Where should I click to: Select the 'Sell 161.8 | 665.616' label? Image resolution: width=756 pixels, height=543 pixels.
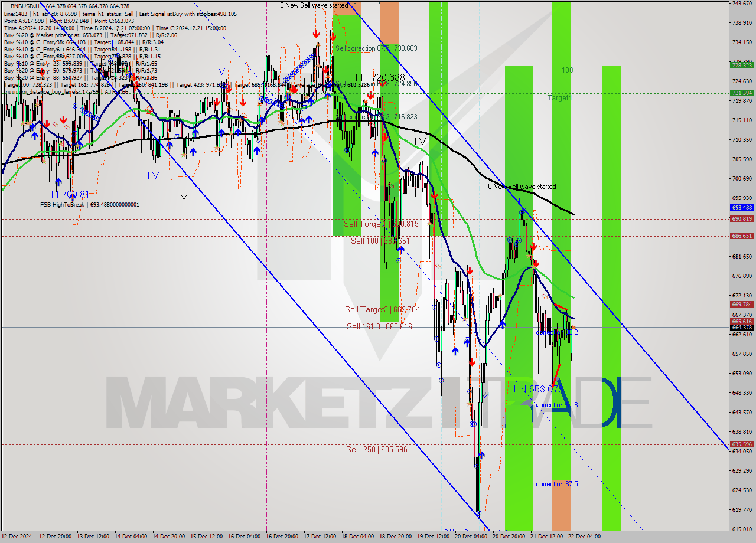[x=379, y=326]
